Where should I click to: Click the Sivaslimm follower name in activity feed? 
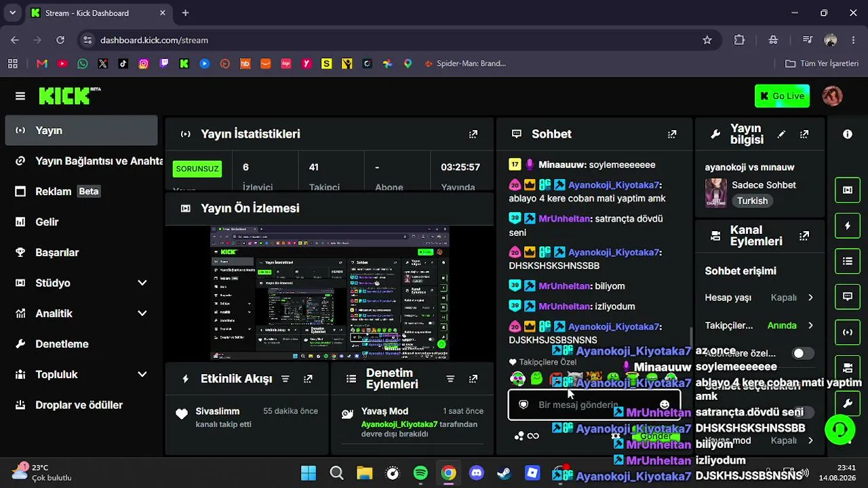218,411
